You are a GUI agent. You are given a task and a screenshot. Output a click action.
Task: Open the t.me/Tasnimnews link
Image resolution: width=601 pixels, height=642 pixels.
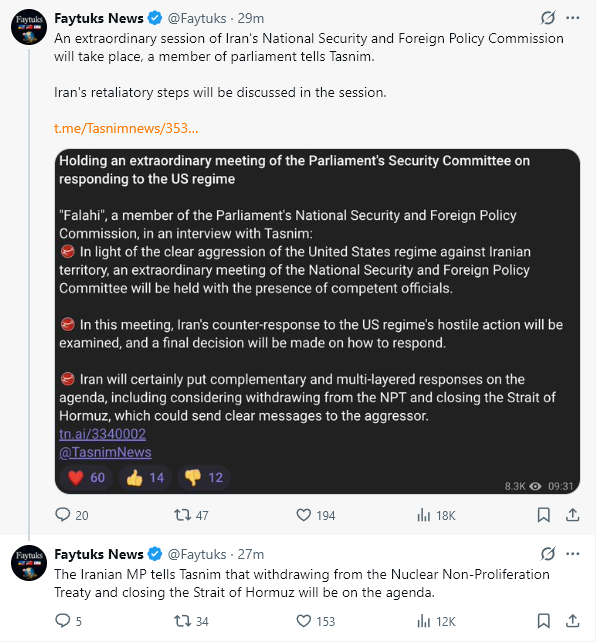(x=126, y=129)
